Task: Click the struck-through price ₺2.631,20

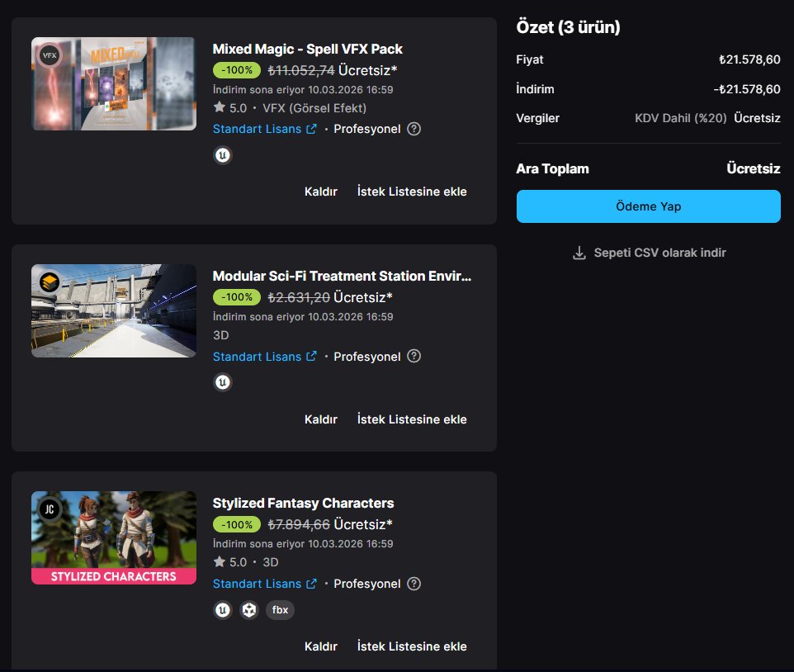Action: tap(299, 297)
